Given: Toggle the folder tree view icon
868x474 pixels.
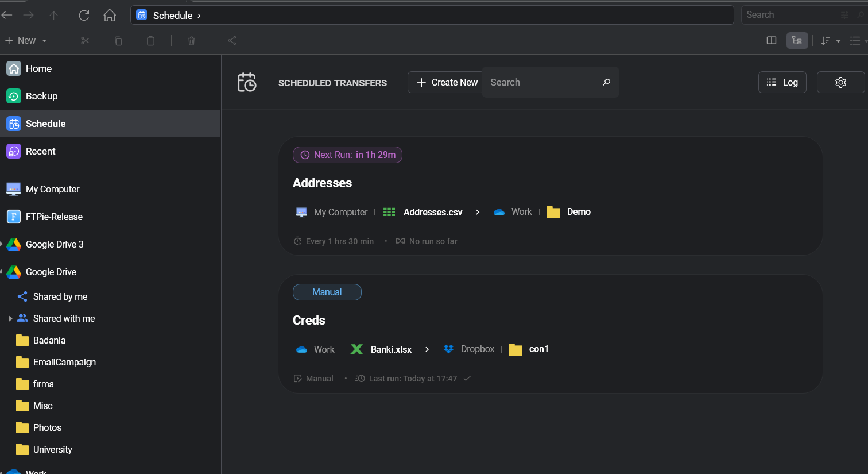Looking at the screenshot, I should click(x=797, y=40).
